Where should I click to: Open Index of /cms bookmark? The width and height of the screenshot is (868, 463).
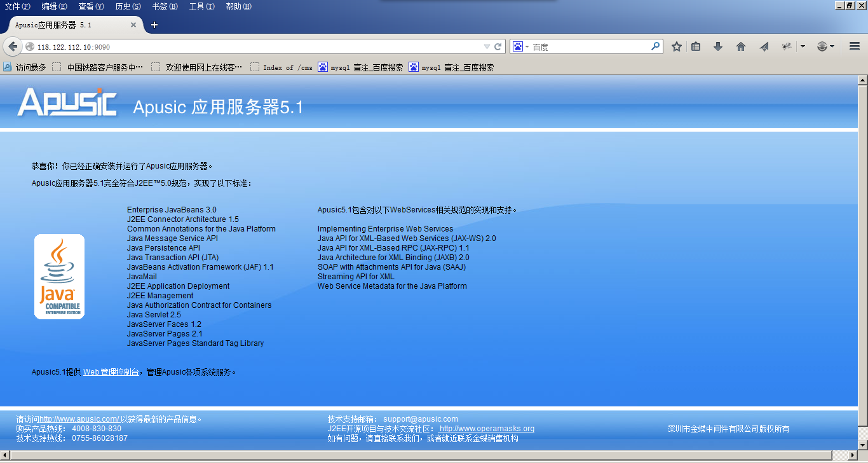pyautogui.click(x=281, y=67)
